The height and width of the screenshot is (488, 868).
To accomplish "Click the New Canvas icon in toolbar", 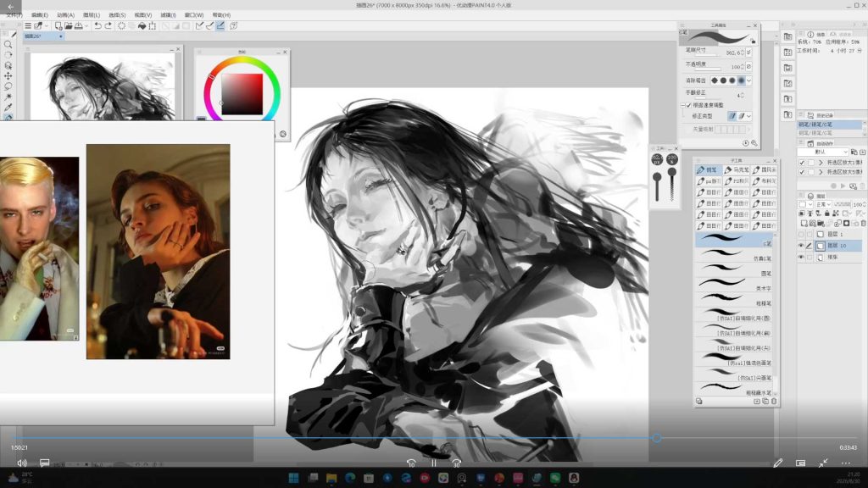I will (58, 26).
